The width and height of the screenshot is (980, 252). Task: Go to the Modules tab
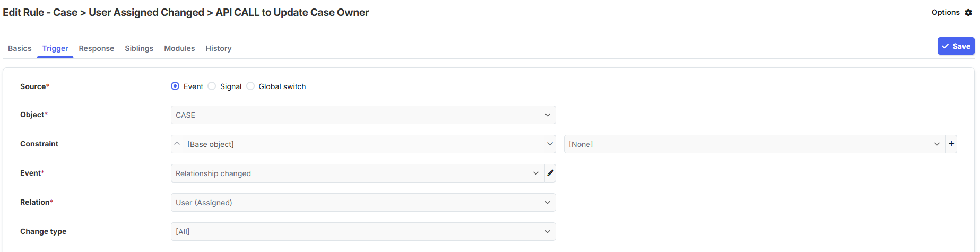pos(179,48)
